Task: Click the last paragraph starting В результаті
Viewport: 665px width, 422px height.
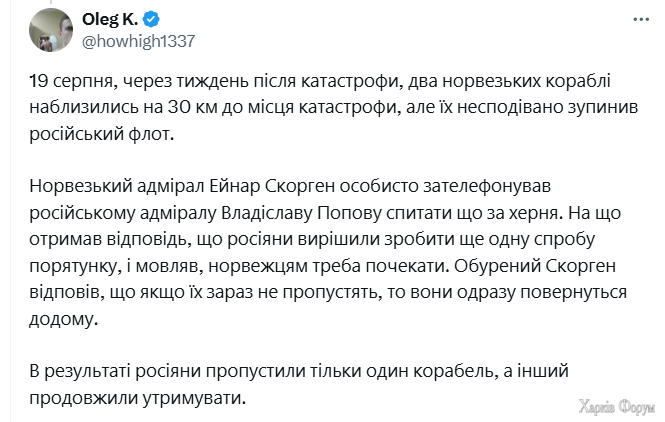Action: pyautogui.click(x=299, y=384)
